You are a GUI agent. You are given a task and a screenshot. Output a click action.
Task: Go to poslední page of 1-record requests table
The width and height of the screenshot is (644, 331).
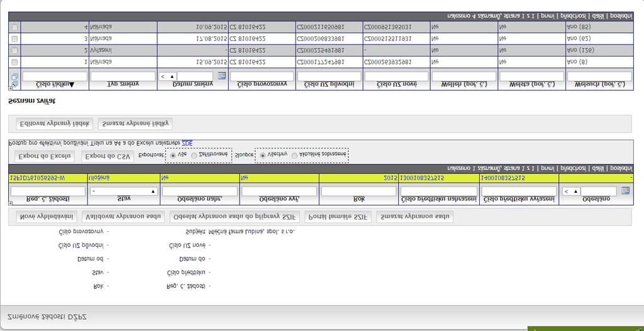(x=621, y=168)
